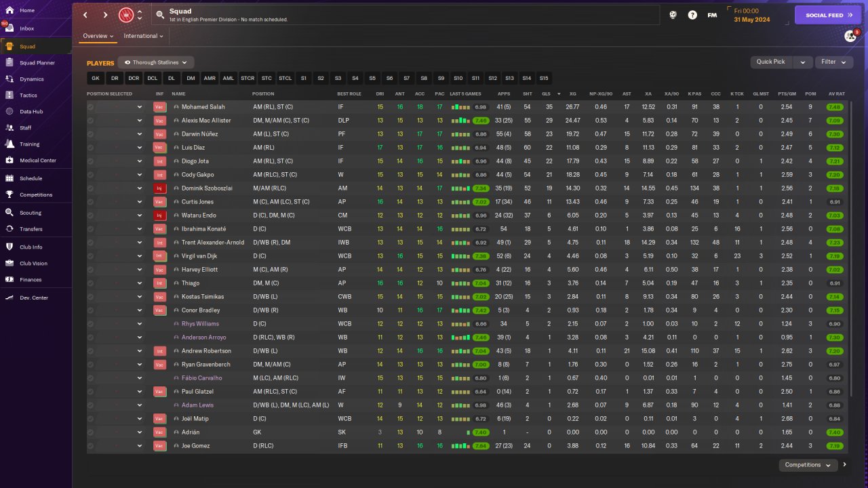Select the GK position slot tab

pos(96,79)
